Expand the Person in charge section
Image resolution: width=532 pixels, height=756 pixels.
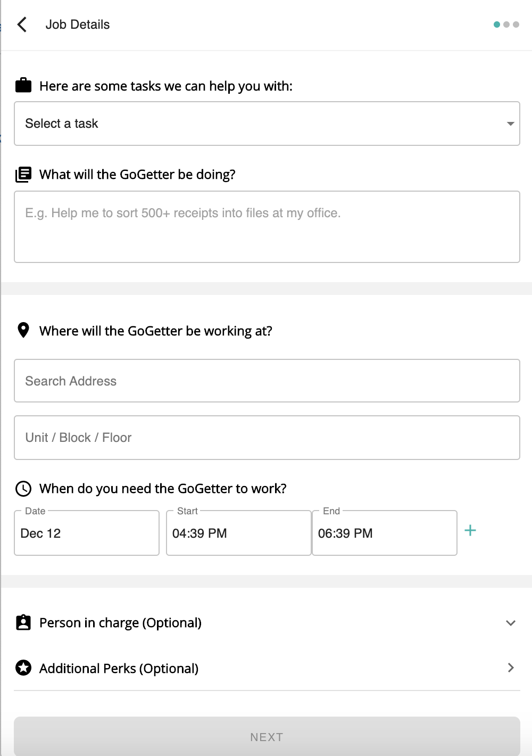coord(510,623)
